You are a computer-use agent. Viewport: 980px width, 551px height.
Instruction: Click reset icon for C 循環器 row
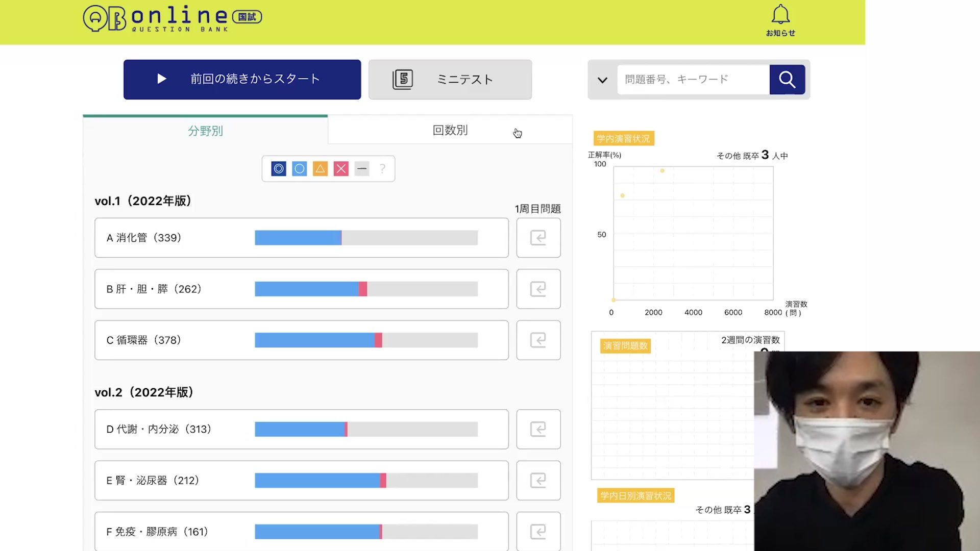pos(538,340)
